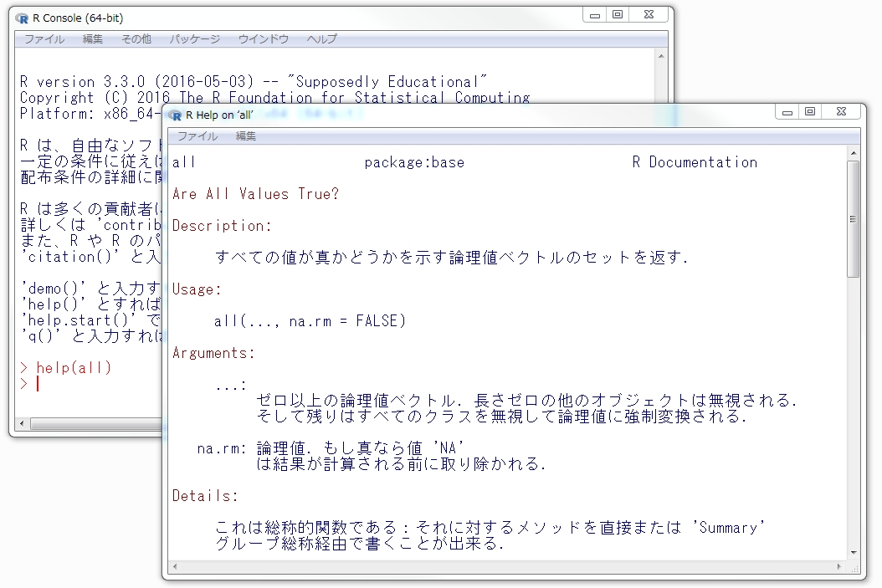Open the 編集 menu in R Help window
The image size is (882, 588).
[x=246, y=136]
